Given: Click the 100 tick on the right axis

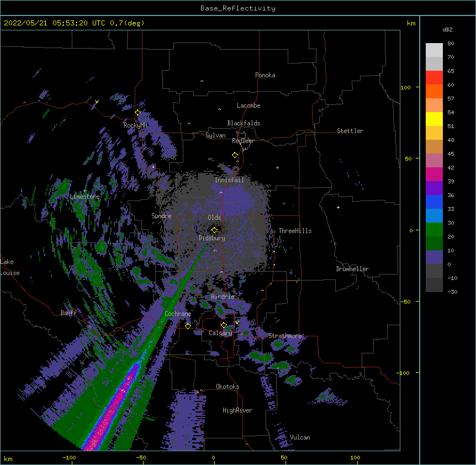Looking at the screenshot, I should pos(405,87).
